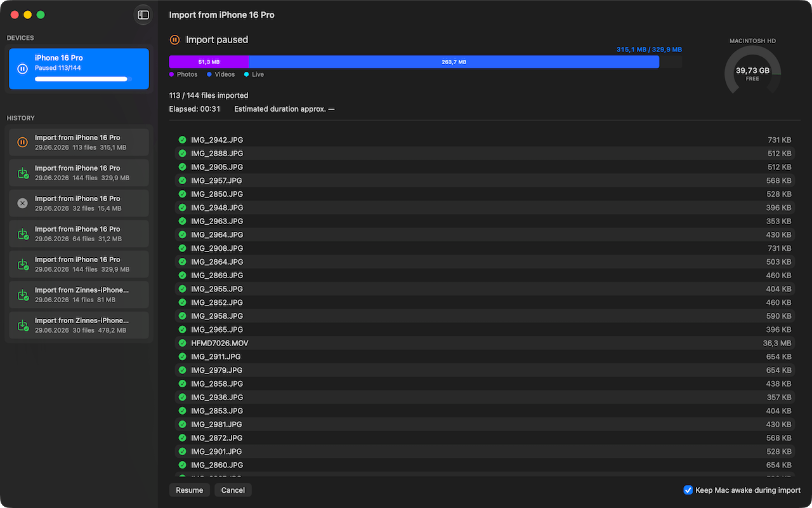
Task: Click the pause icon on iPhone 16 Pro device
Action: [22, 69]
